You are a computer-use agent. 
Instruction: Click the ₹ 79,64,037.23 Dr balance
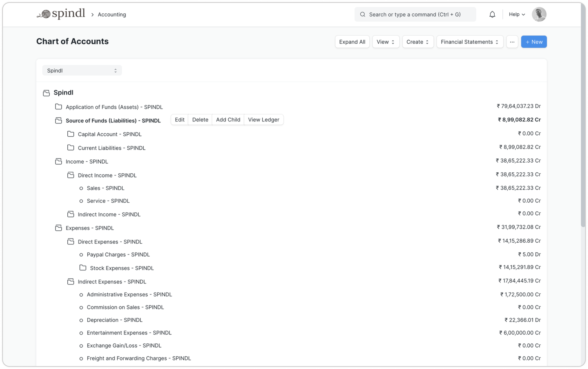tap(518, 106)
